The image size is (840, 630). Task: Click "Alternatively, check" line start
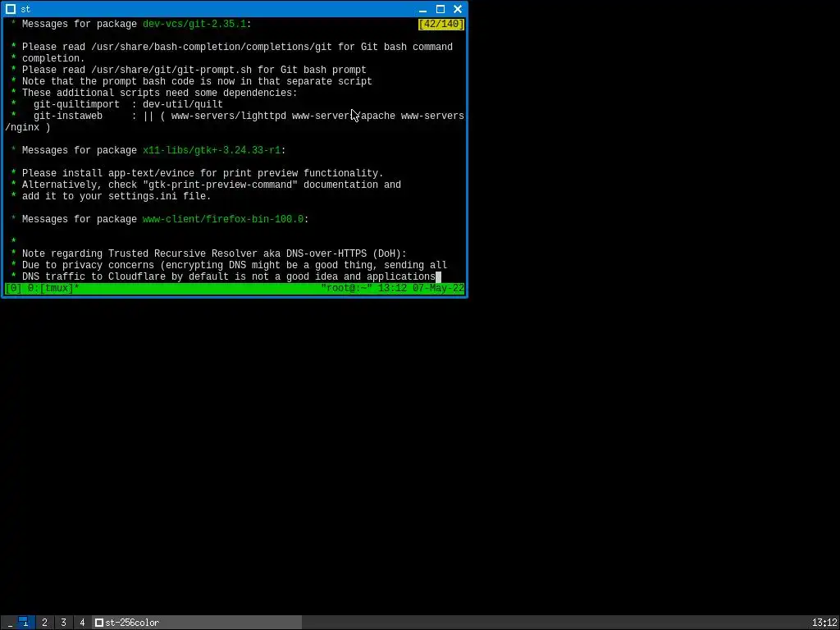coord(80,185)
